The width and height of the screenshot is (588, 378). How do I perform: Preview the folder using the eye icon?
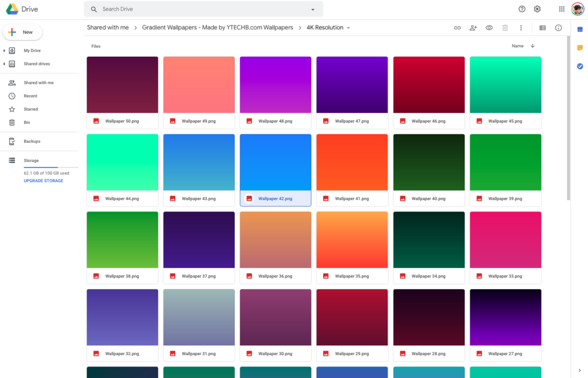pos(489,27)
